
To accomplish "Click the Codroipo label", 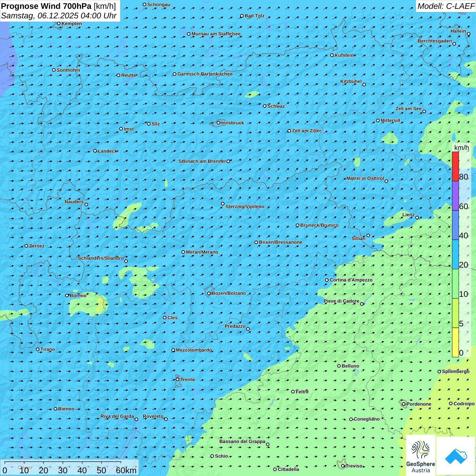I will (464, 404).
